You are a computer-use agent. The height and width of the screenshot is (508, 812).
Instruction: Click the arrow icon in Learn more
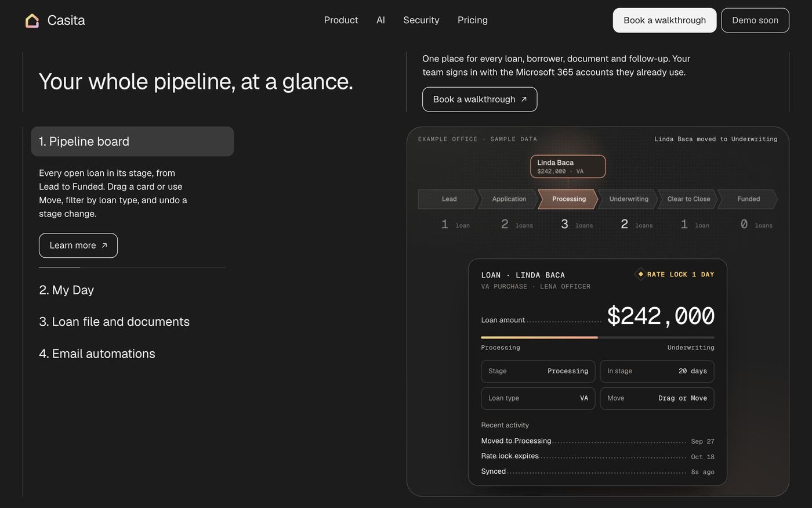[x=104, y=246]
